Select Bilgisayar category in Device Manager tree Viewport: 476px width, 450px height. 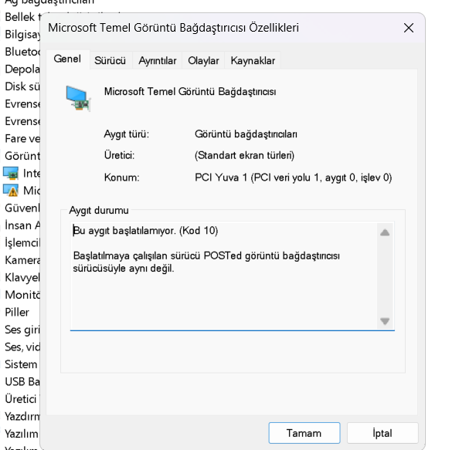point(22,34)
